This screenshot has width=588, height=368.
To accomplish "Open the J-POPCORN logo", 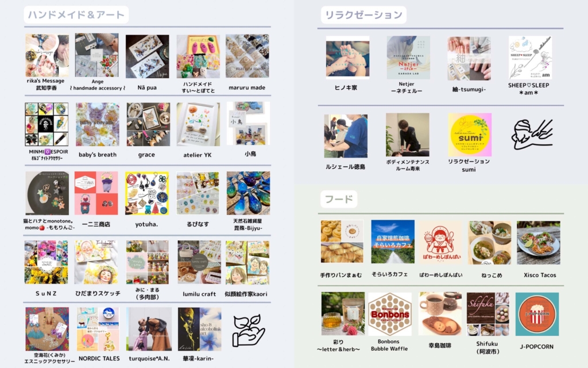I will point(537,315).
